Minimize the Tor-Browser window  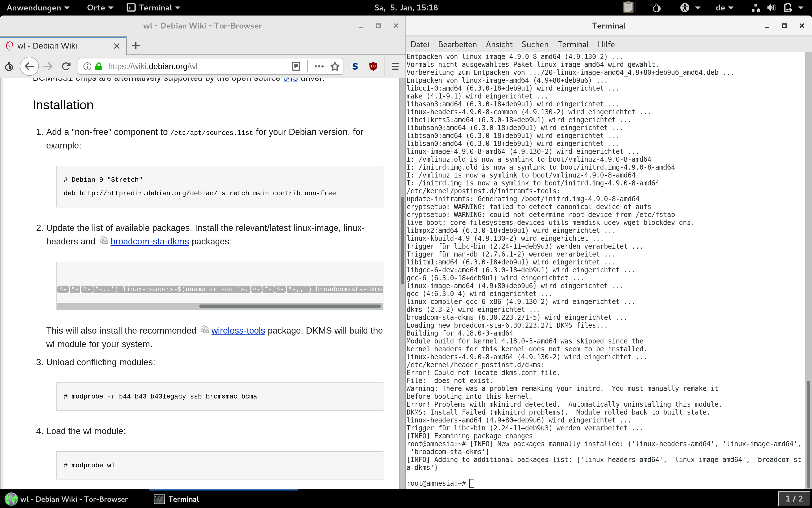pyautogui.click(x=361, y=26)
